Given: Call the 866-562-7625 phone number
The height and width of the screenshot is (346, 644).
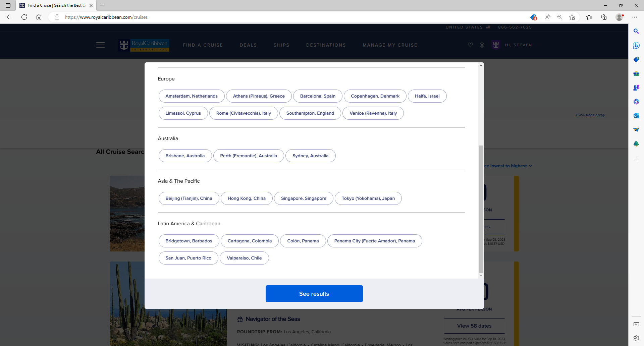Looking at the screenshot, I should [515, 27].
